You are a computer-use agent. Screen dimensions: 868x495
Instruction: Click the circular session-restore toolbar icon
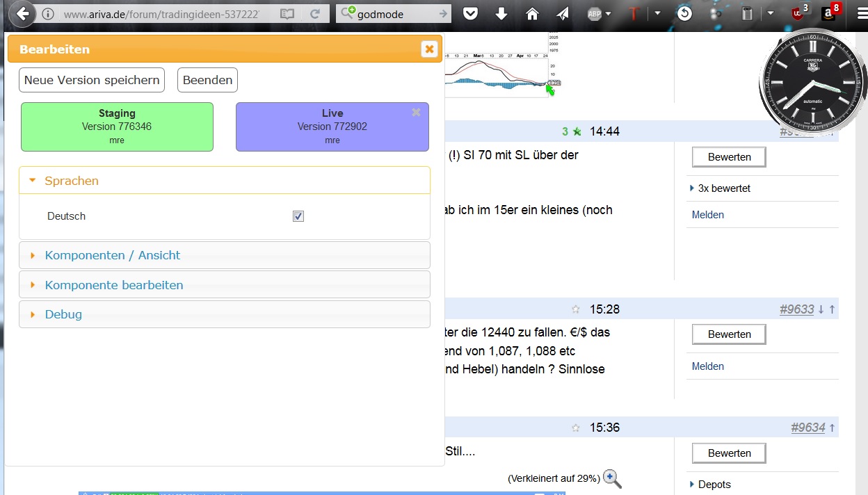pos(685,13)
